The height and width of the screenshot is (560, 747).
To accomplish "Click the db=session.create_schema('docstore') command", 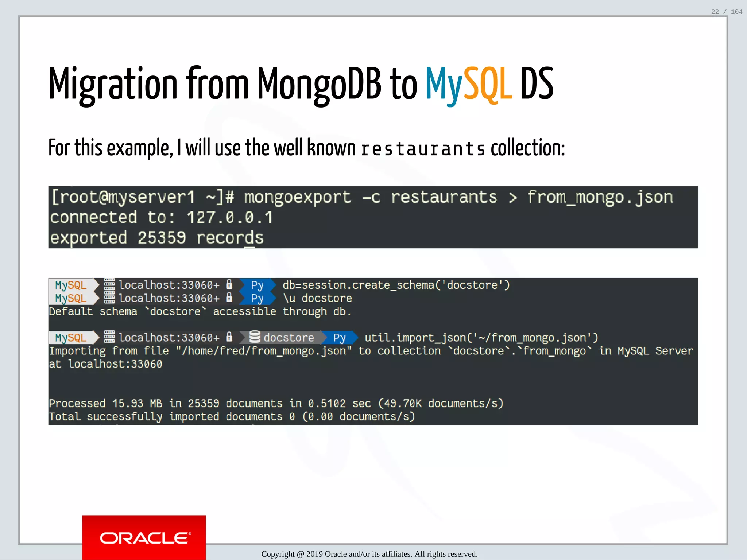I will (x=396, y=285).
